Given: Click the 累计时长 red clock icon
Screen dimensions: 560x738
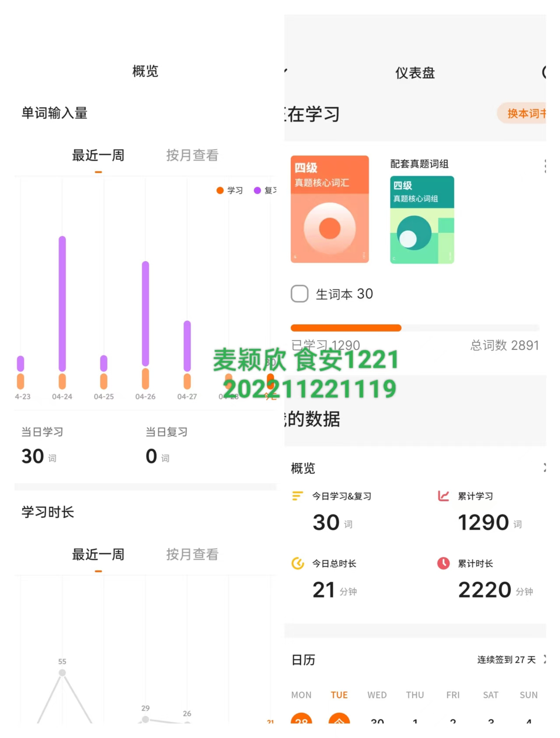Looking at the screenshot, I should coord(443,563).
